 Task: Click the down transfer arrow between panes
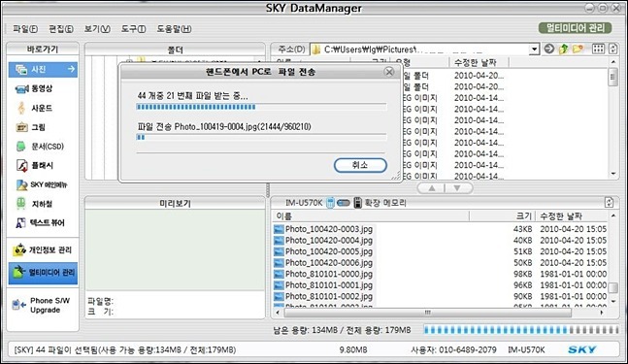pyautogui.click(x=457, y=188)
